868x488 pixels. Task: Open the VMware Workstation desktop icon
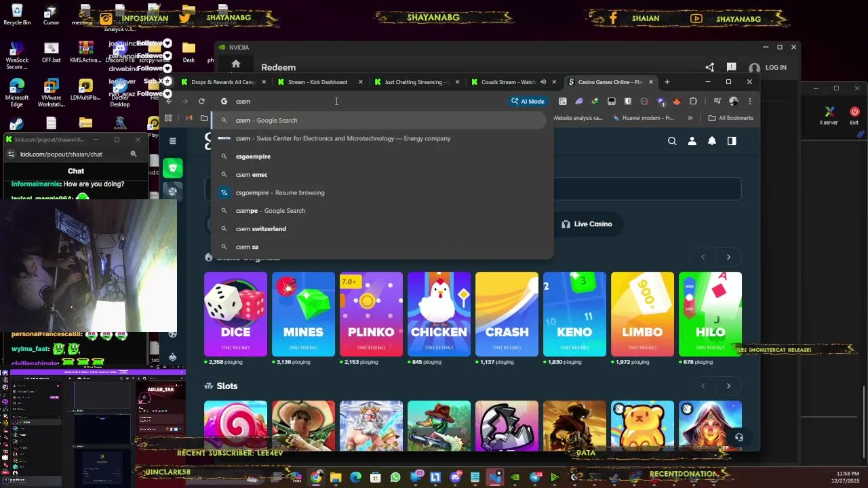(51, 93)
